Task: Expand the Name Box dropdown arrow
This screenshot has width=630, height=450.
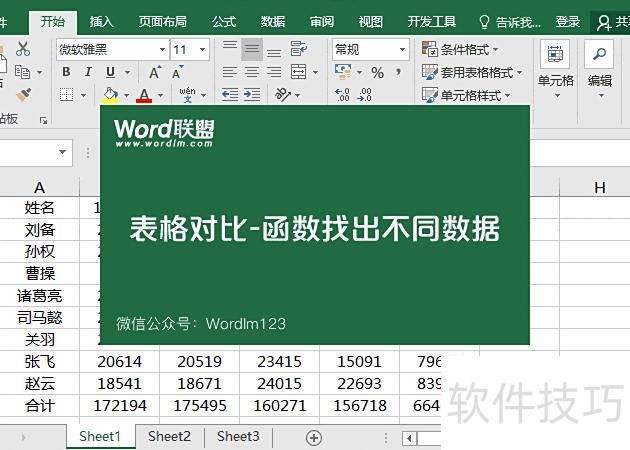Action: pyautogui.click(x=62, y=152)
